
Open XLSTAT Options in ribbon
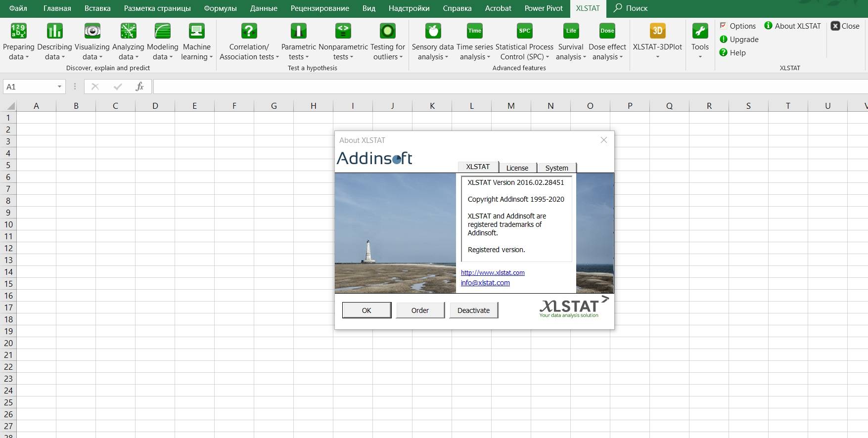tap(737, 26)
